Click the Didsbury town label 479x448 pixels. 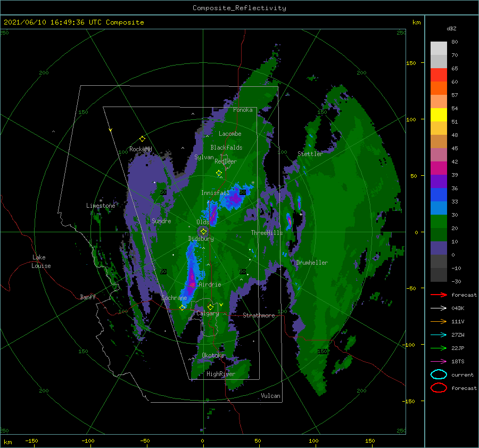201,239
